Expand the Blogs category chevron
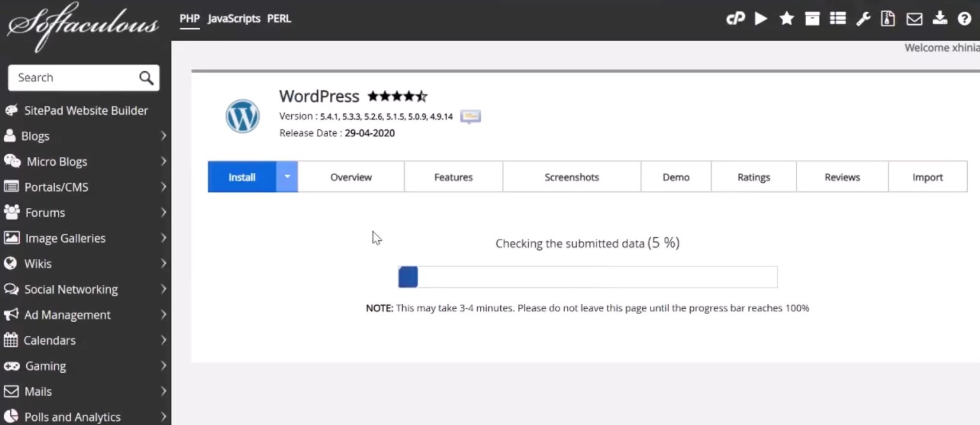Screen dimensions: 980x425 tap(163, 136)
